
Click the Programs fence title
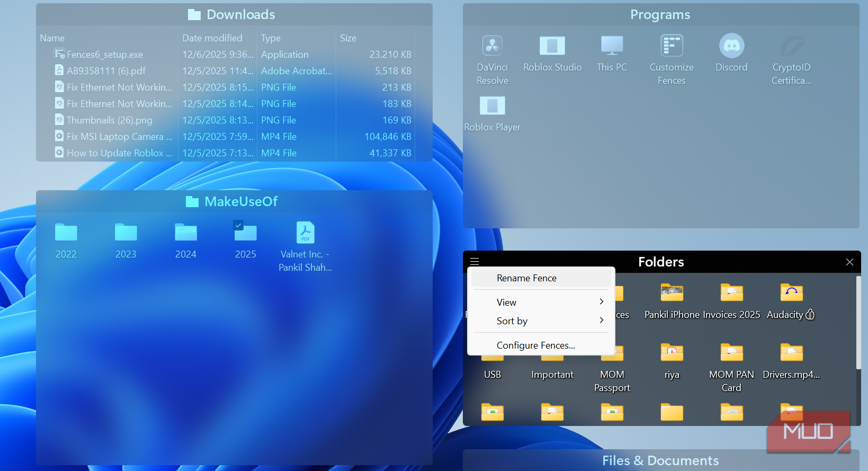pos(660,14)
